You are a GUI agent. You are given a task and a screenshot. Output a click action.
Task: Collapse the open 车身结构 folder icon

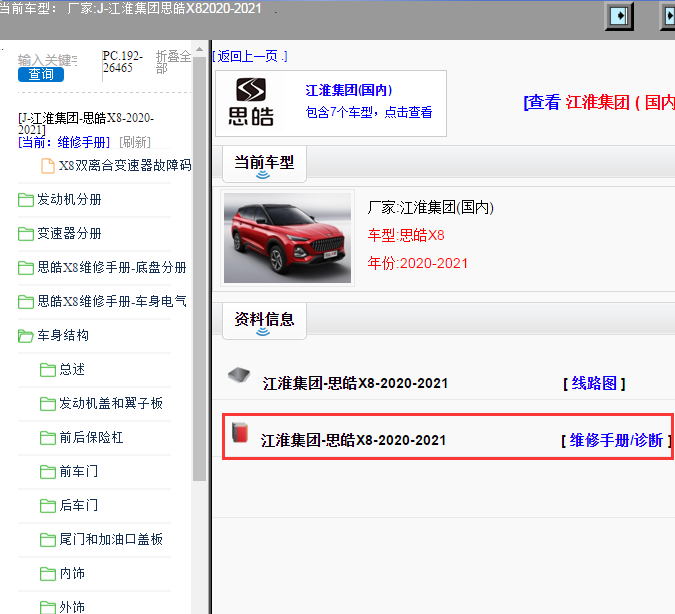point(26,336)
